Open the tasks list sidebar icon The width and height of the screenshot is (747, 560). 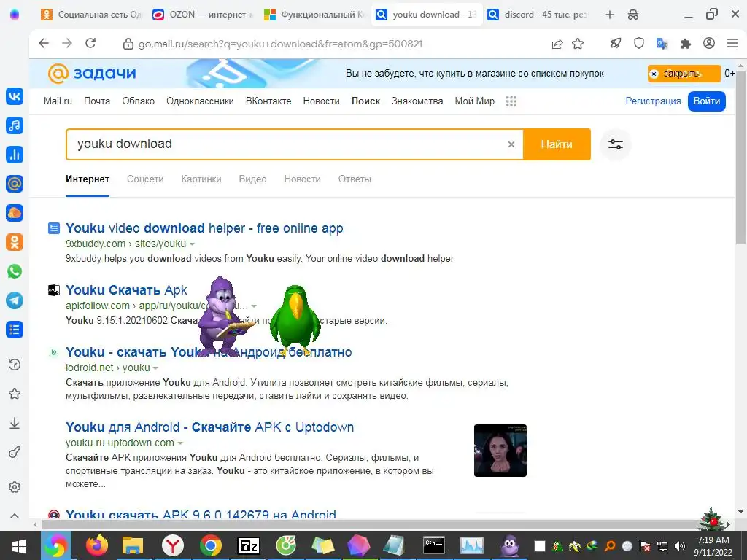[x=15, y=330]
